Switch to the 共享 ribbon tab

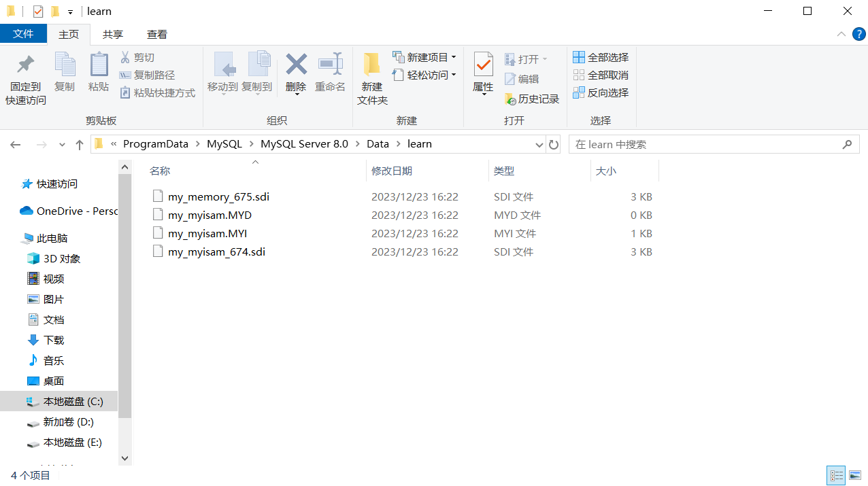[113, 34]
